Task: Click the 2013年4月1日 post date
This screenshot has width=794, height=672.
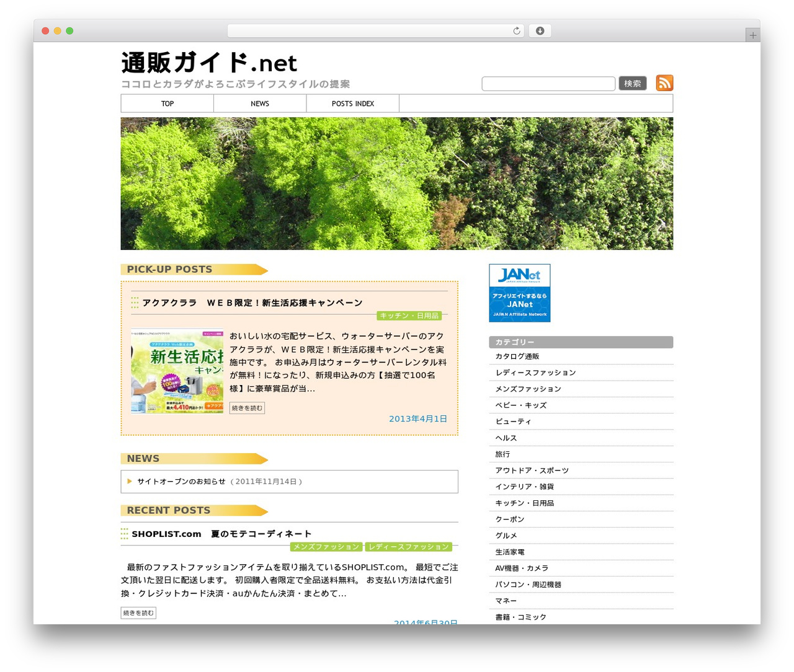Action: coord(418,419)
